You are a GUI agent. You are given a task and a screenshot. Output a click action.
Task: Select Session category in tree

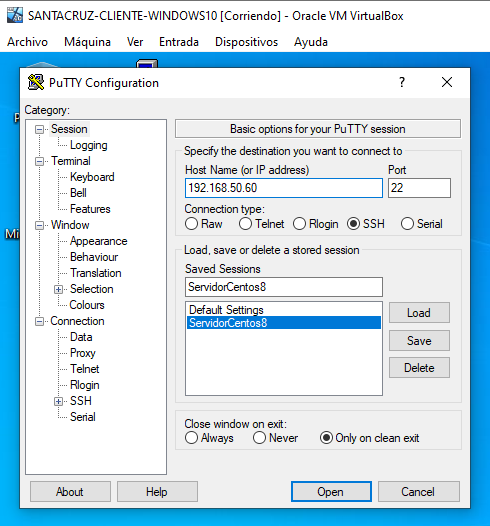(x=69, y=129)
